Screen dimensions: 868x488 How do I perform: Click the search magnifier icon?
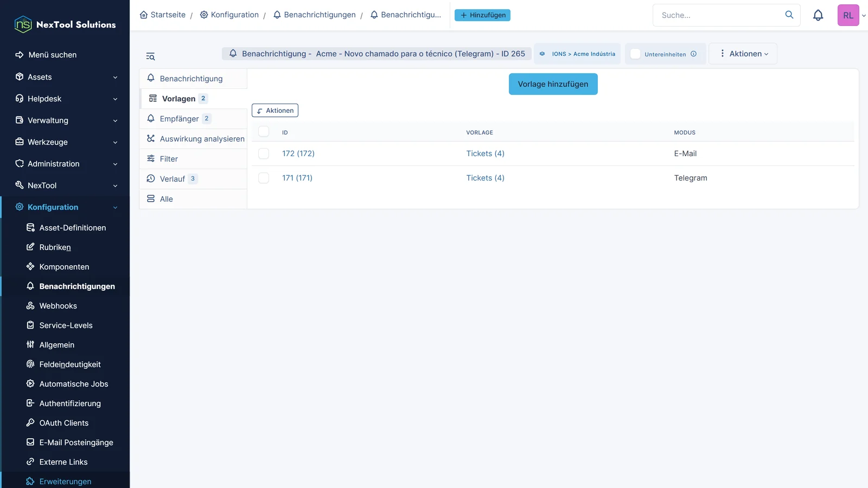(x=789, y=15)
